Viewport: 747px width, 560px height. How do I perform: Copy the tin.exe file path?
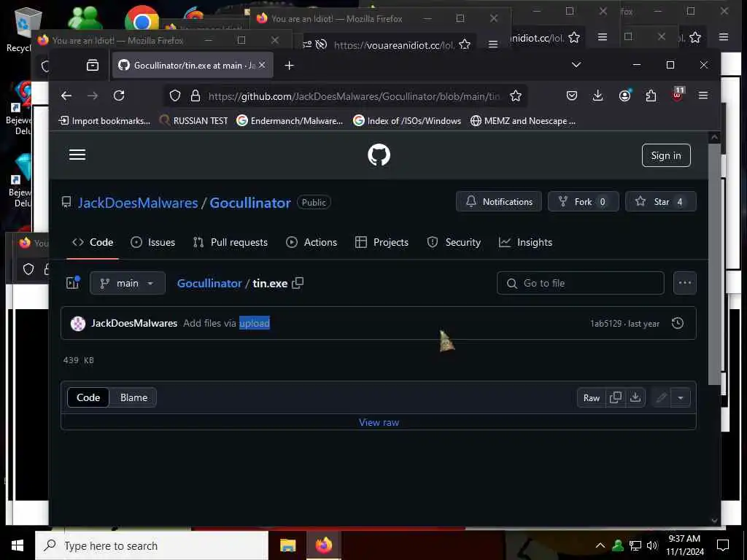point(298,283)
